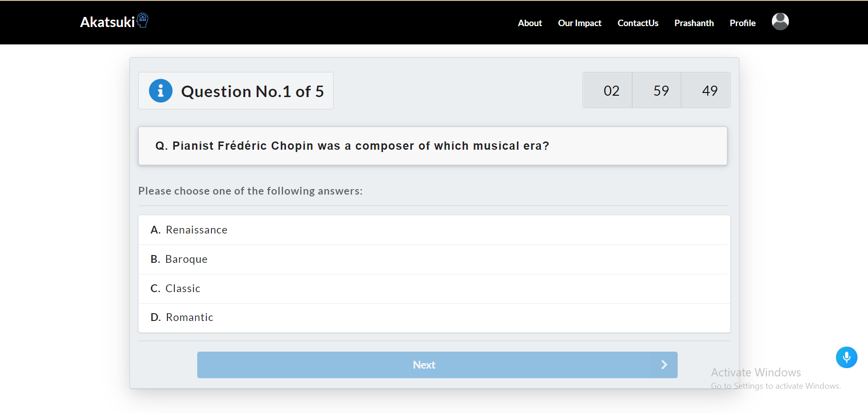Click the Next button
Screen dimensions: 868x413
[x=437, y=365]
